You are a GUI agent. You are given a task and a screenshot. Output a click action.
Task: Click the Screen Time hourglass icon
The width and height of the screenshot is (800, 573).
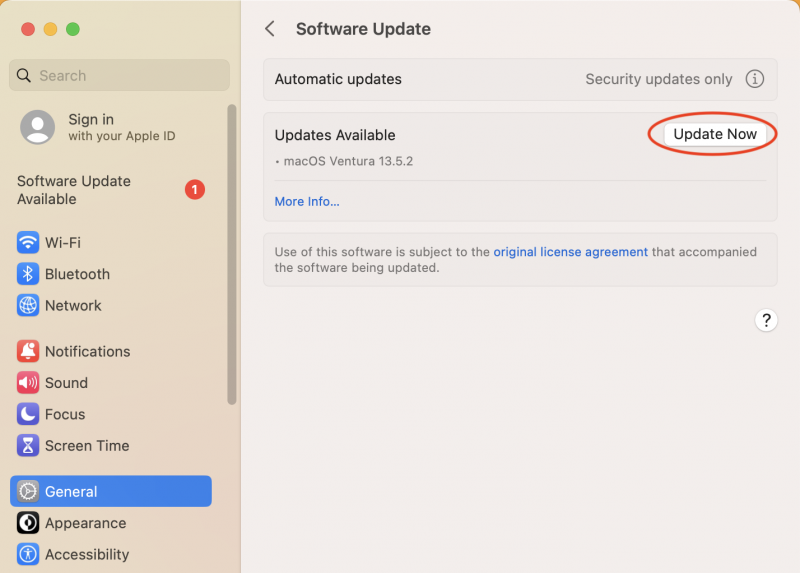coord(28,445)
